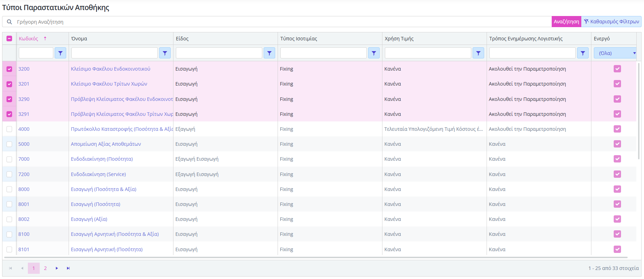The image size is (644, 279).
Task: Uncheck the row checkbox for code 3200
Action: click(9, 69)
